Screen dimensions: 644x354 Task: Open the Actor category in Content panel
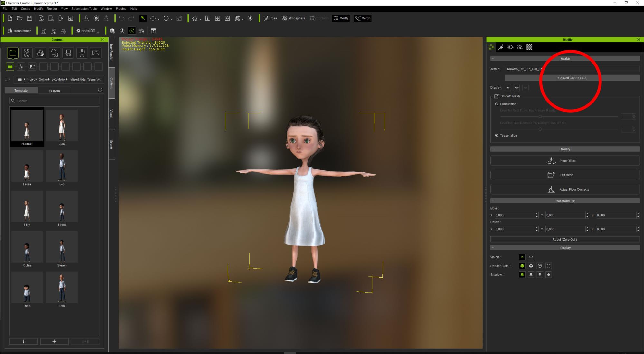click(x=27, y=53)
